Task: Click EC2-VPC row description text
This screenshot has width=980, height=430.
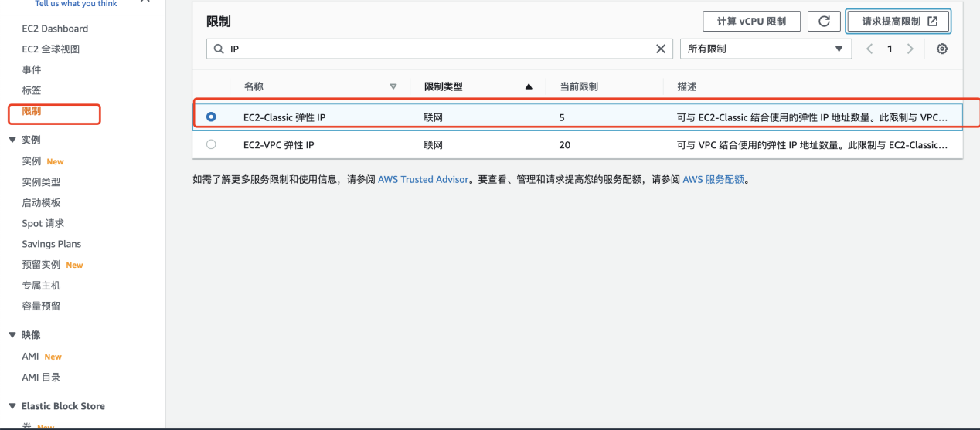Action: pyautogui.click(x=812, y=144)
